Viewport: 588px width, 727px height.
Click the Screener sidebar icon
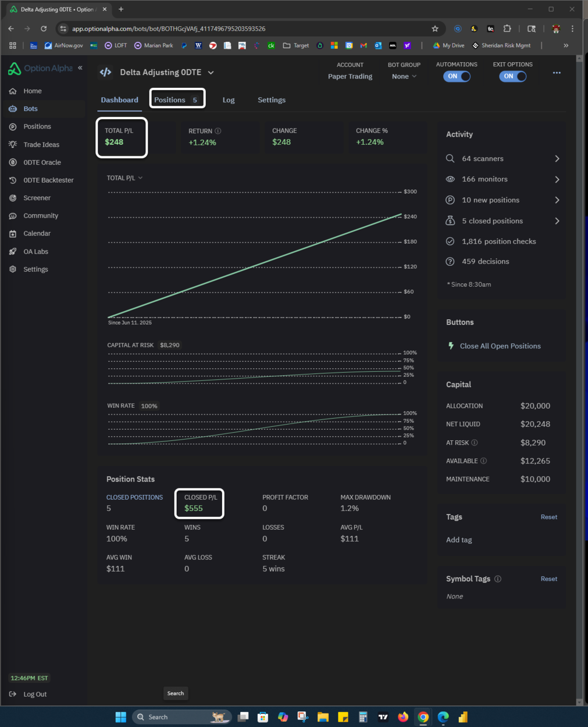(12, 198)
